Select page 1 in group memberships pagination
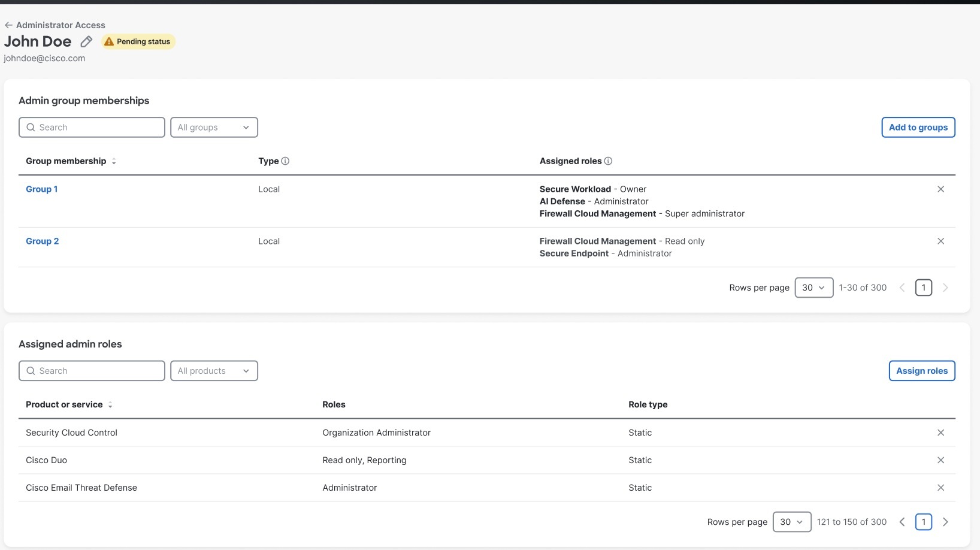Screen dimensions: 980x550 (x=924, y=288)
